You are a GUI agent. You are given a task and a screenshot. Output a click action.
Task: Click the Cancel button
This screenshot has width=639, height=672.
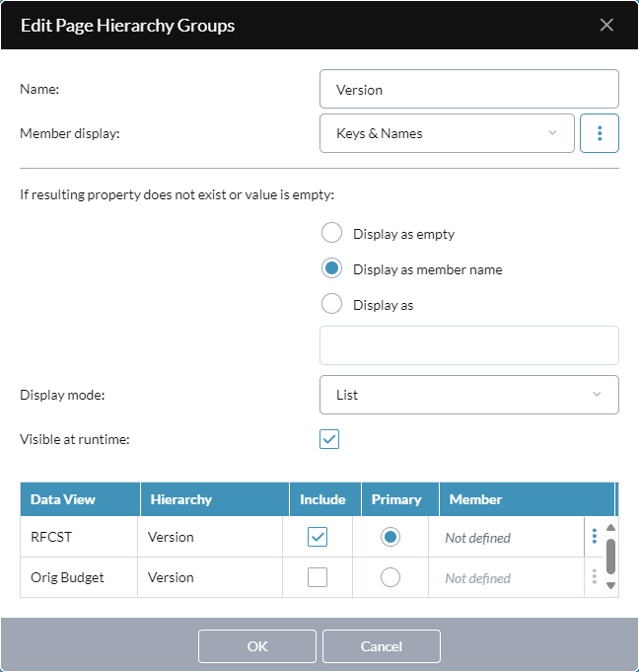coord(382,646)
